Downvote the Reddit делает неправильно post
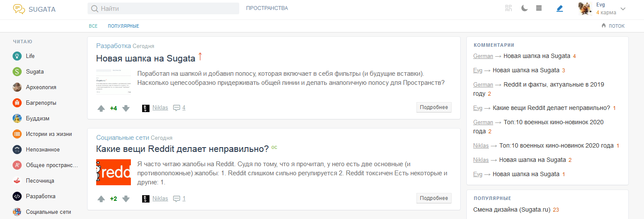 coord(126,199)
